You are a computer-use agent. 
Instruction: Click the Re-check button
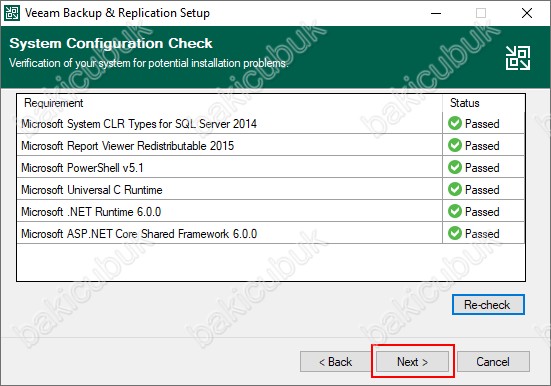click(x=488, y=304)
